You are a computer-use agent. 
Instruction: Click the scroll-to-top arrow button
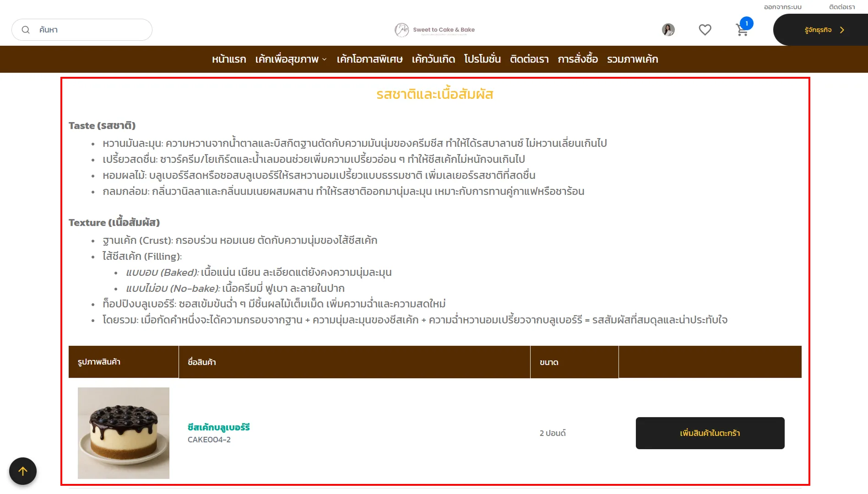point(23,471)
